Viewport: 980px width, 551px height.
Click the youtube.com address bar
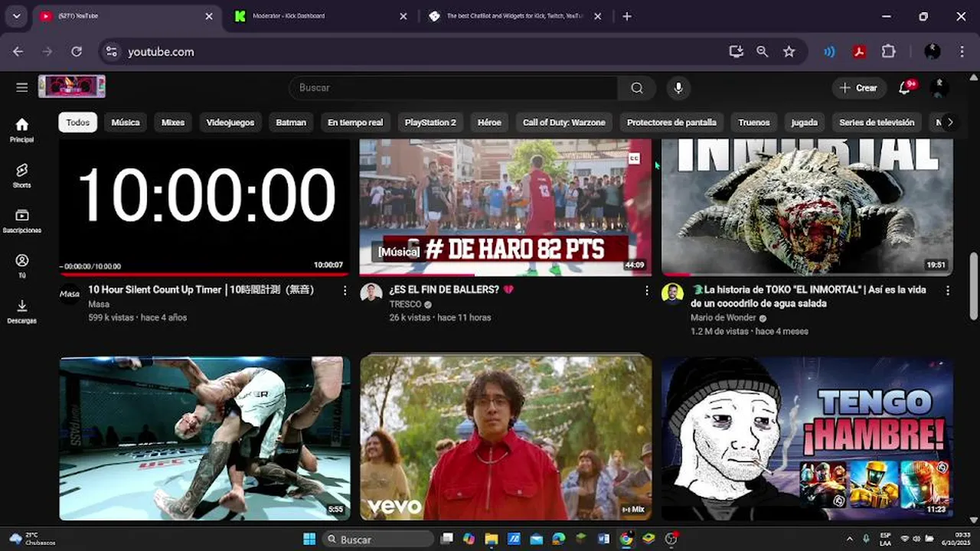413,51
